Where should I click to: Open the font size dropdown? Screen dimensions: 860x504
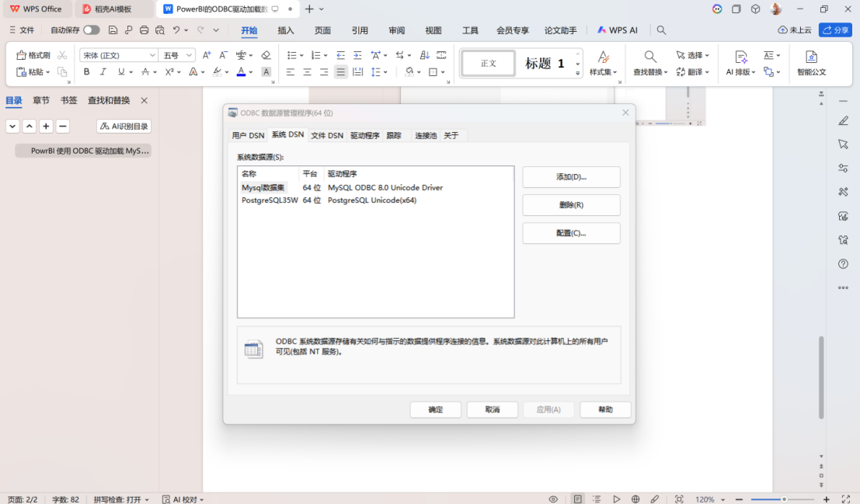pos(189,55)
